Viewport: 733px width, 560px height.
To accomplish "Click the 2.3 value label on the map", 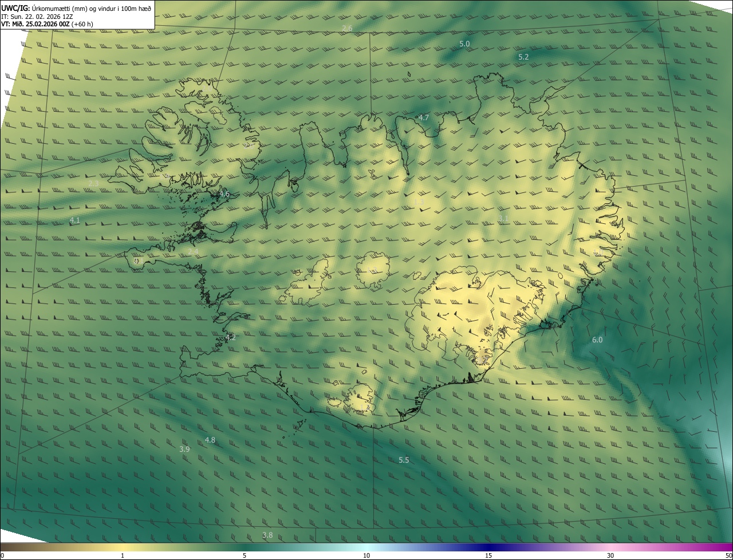I will 93,183.
